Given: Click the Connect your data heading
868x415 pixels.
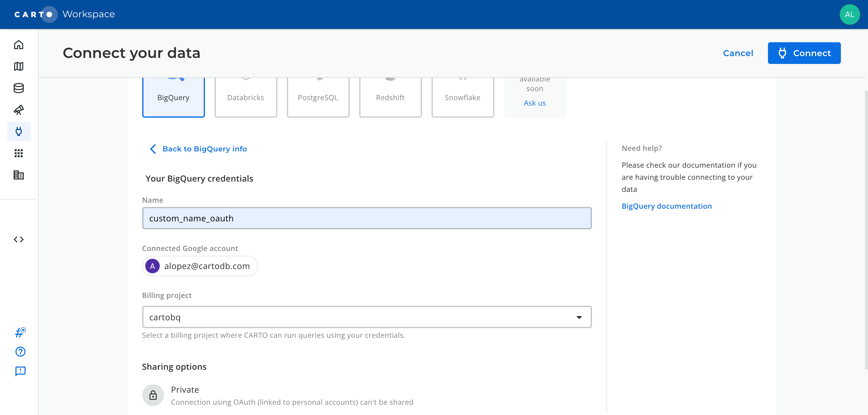Looking at the screenshot, I should coord(131,53).
